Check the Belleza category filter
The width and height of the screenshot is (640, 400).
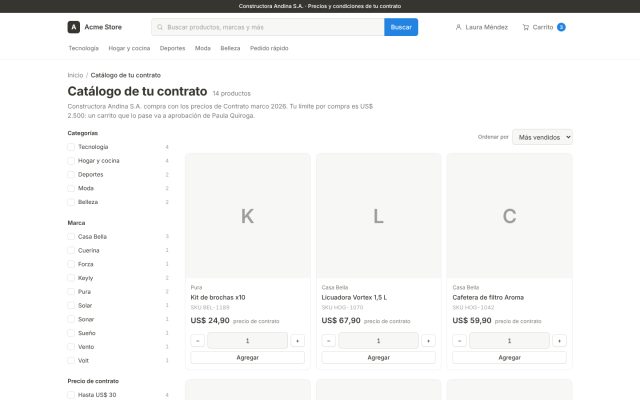71,202
